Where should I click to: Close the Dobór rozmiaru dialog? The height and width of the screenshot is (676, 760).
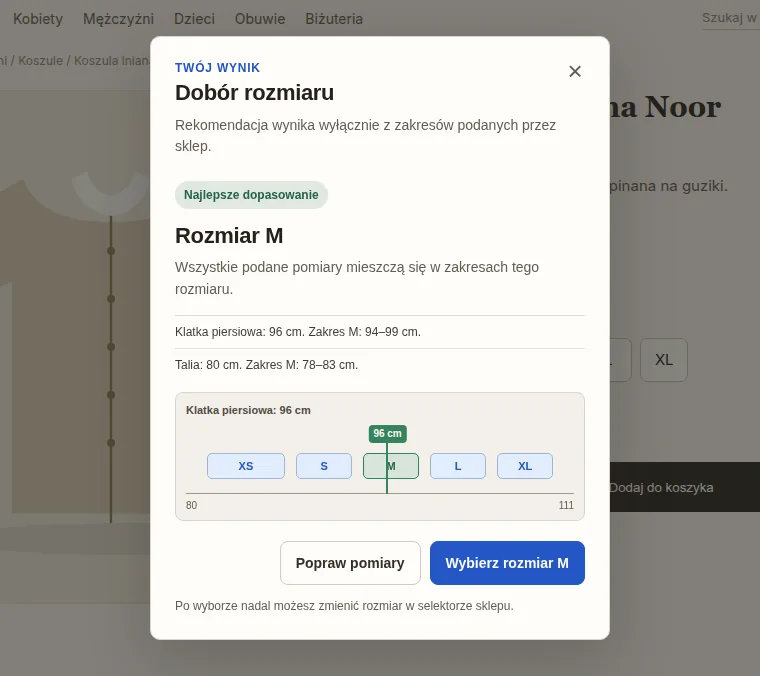[575, 71]
